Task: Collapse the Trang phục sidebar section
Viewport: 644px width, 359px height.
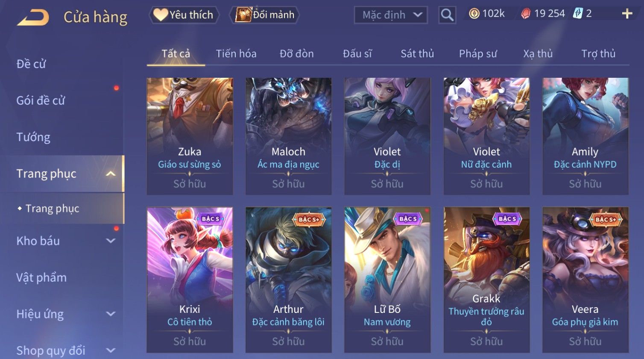Action: tap(111, 174)
